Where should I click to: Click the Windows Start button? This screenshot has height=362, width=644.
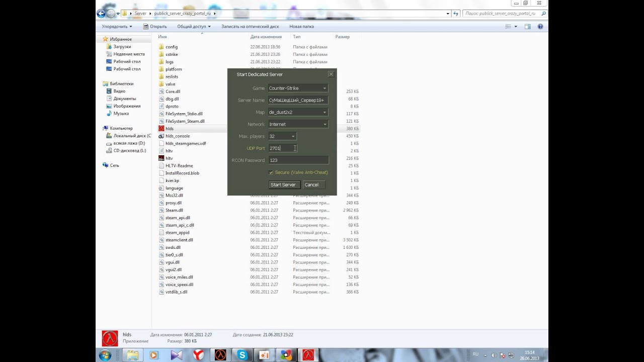[106, 355]
